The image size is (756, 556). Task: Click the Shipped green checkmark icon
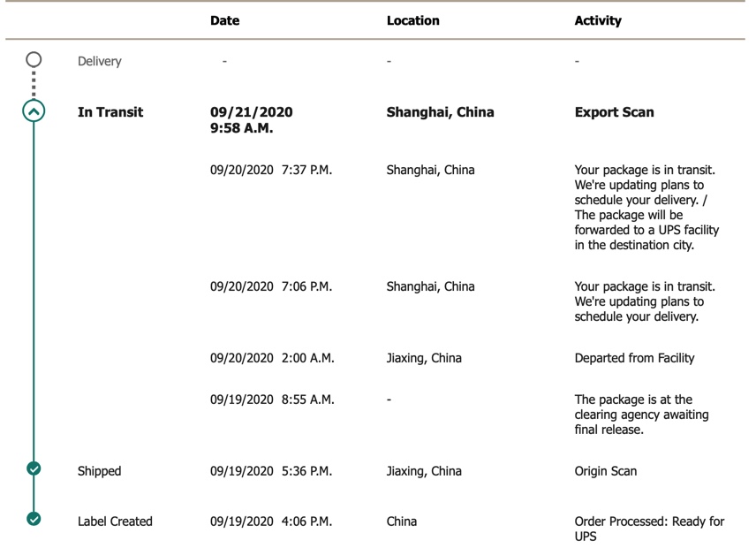pyautogui.click(x=34, y=468)
